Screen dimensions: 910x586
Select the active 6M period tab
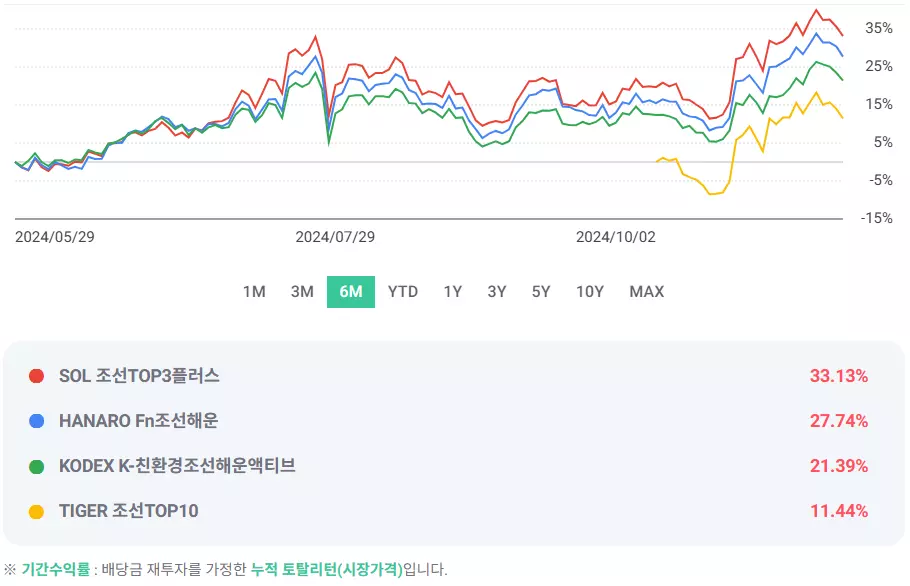pos(351,292)
